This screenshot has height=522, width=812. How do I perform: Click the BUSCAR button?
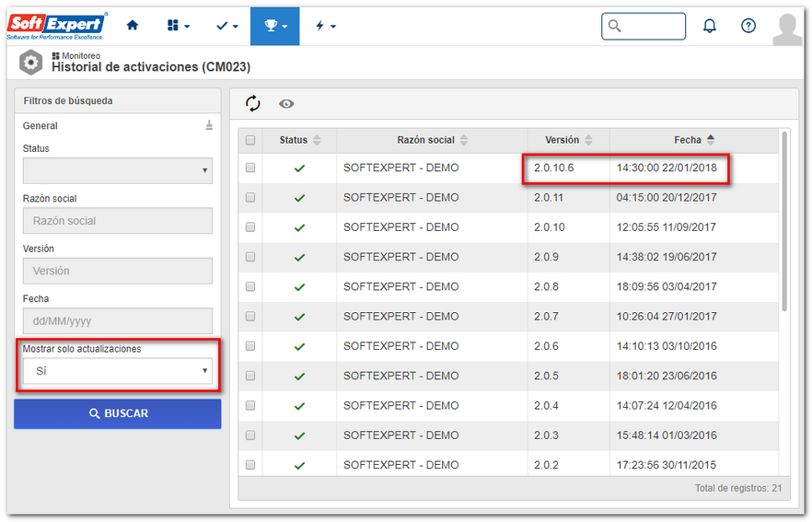click(x=118, y=413)
